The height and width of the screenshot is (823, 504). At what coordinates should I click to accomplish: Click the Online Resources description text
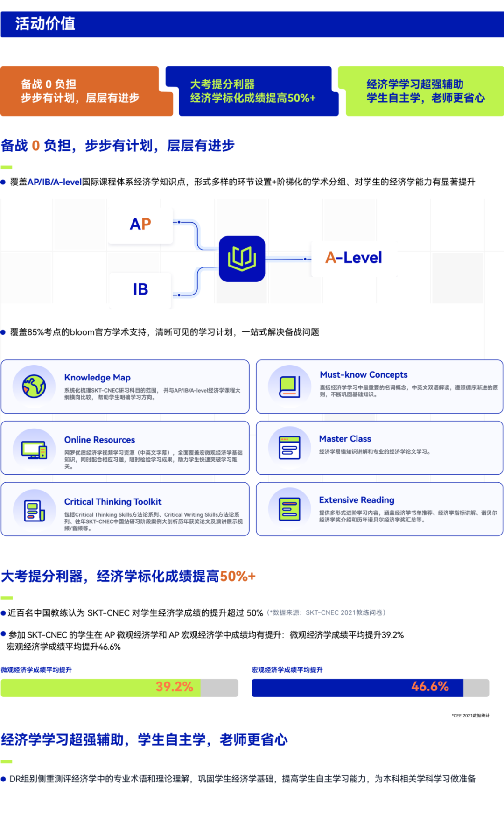[x=154, y=459]
